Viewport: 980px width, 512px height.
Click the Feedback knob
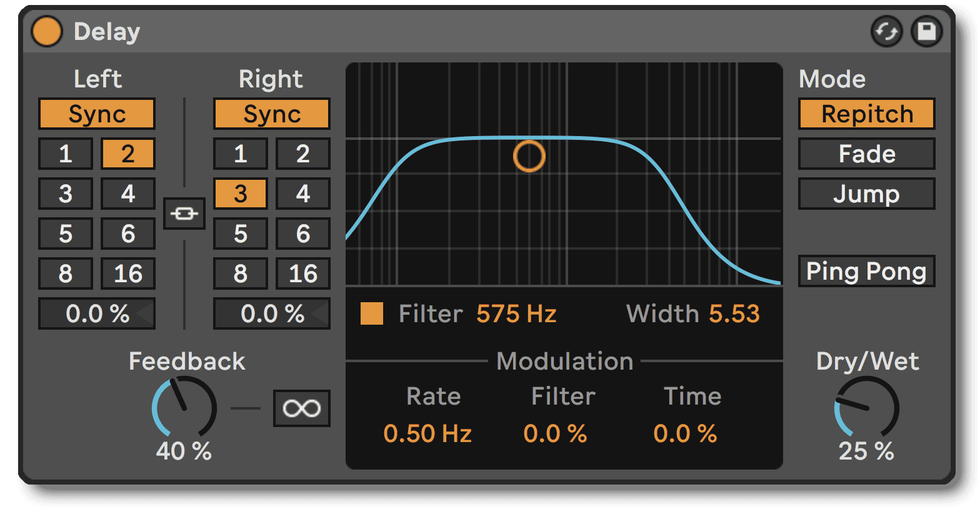tap(184, 408)
